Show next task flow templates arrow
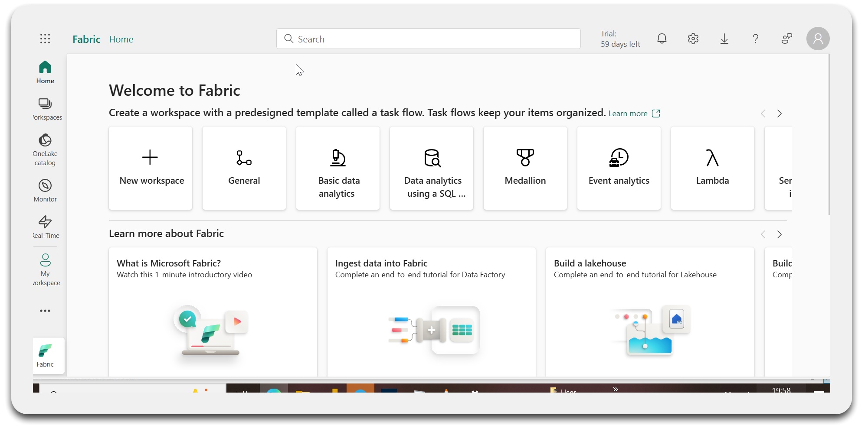Viewport: 868px width, 432px height. point(780,114)
